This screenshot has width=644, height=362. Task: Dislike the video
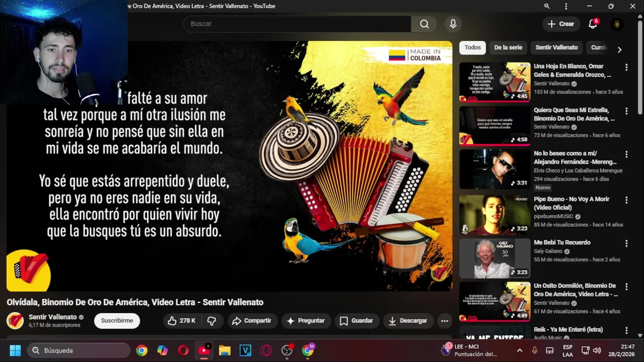tap(212, 321)
